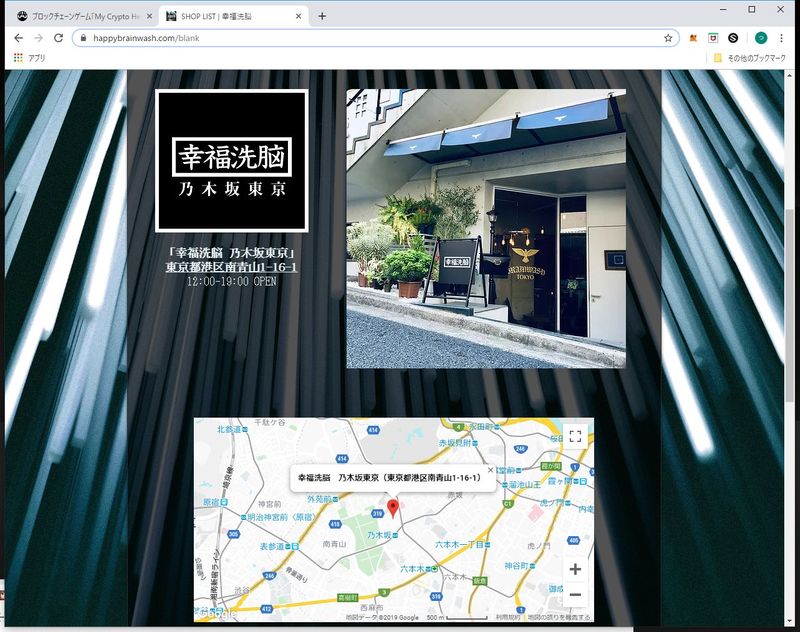The image size is (800, 632).
Task: Zoom out on the Google map
Action: click(575, 595)
